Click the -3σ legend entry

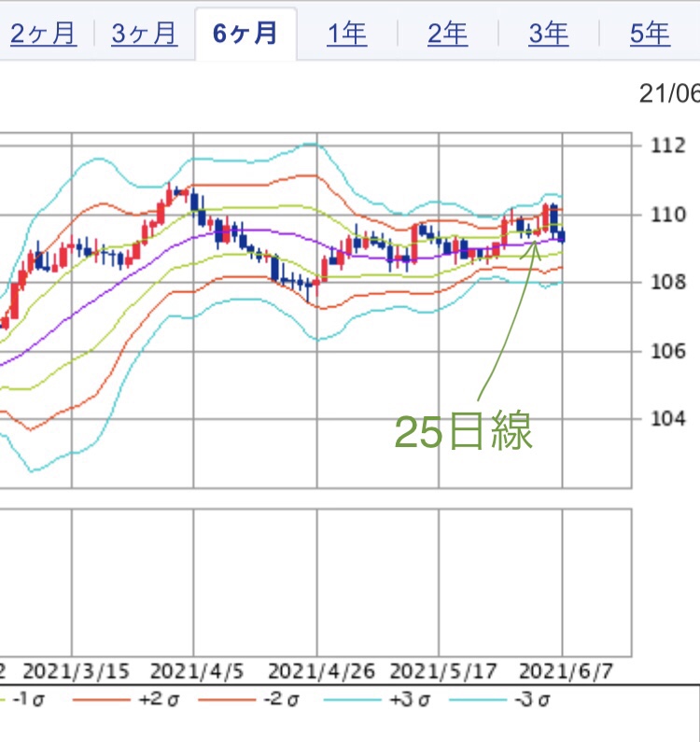[499, 699]
